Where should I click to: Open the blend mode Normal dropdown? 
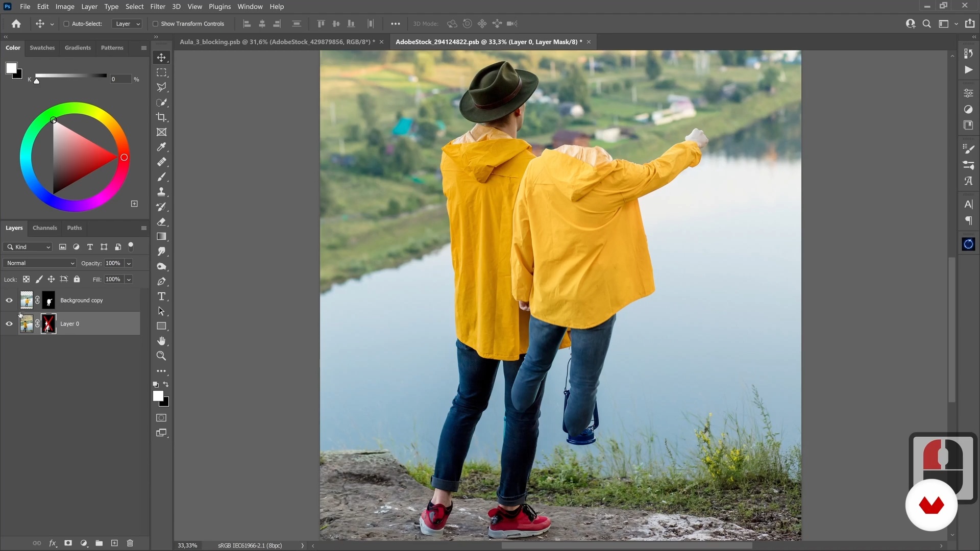[x=40, y=263]
